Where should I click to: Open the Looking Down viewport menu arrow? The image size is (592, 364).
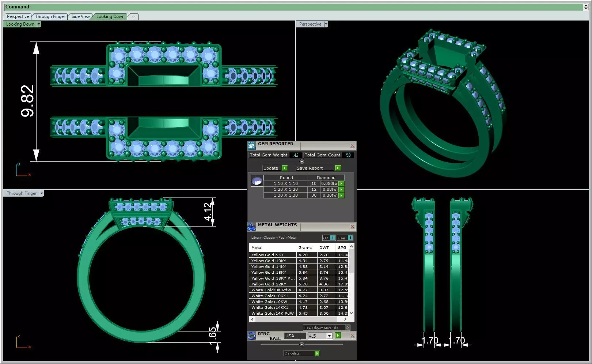click(39, 24)
